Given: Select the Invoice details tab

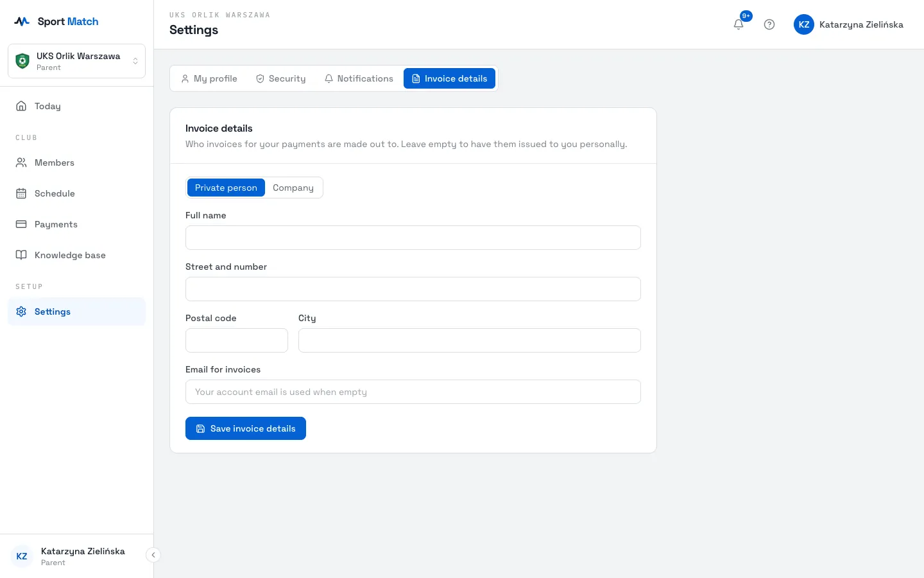Looking at the screenshot, I should (449, 78).
